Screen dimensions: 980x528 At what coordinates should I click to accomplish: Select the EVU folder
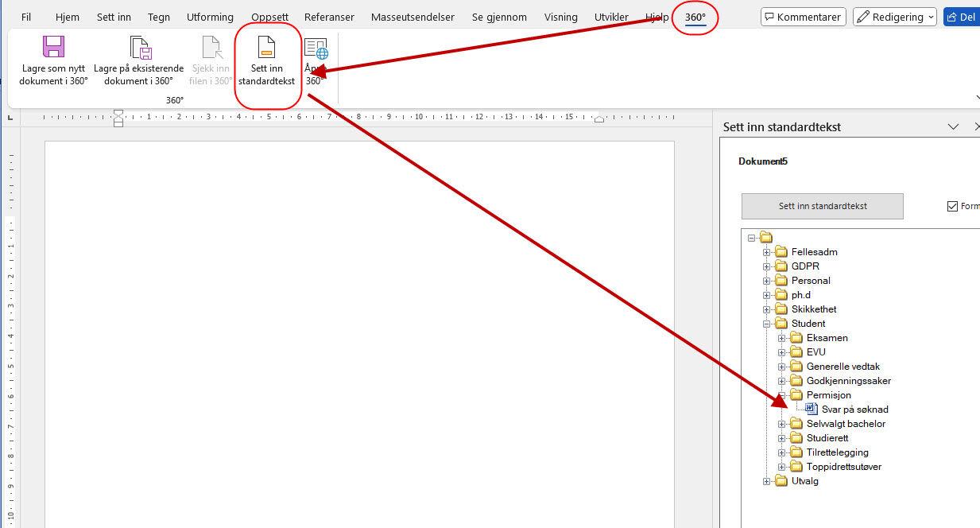(x=808, y=352)
